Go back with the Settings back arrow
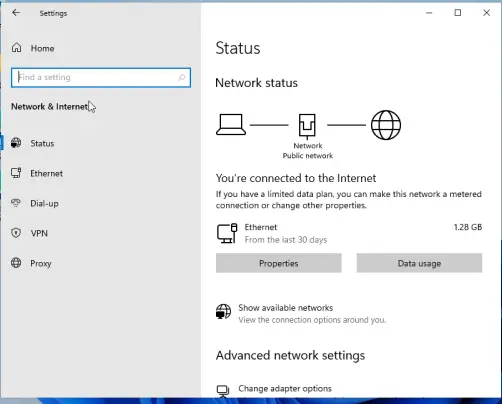The height and width of the screenshot is (404, 502). pyautogui.click(x=16, y=13)
